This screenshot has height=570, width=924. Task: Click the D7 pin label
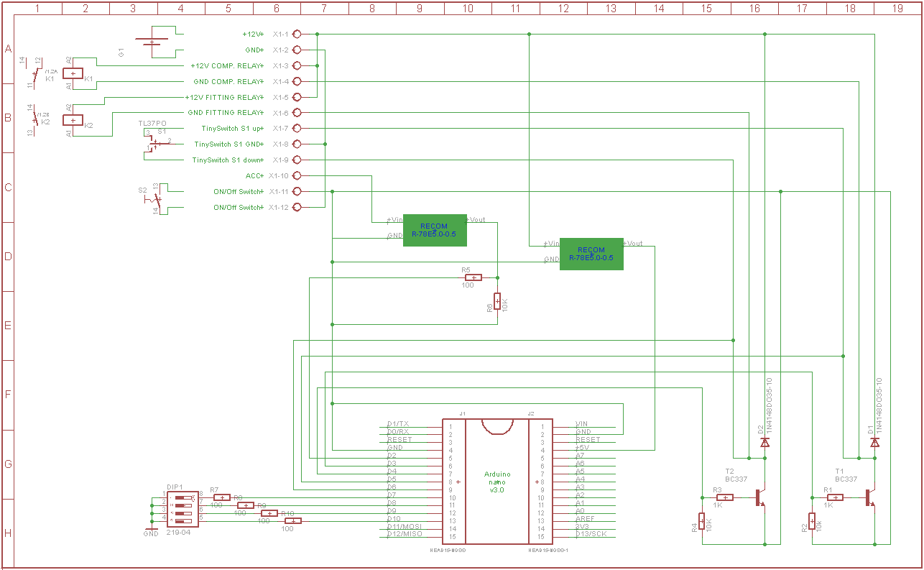tap(392, 495)
